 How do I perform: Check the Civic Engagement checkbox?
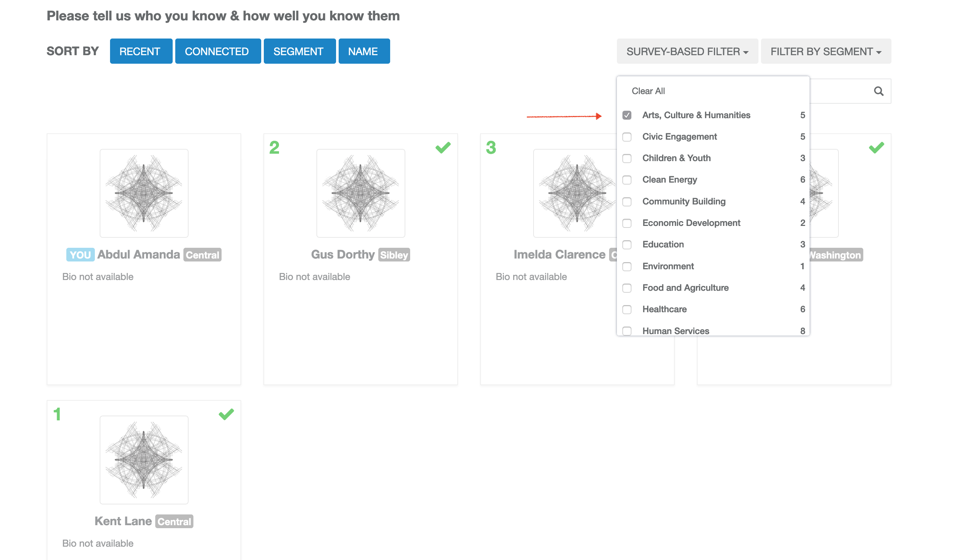pyautogui.click(x=627, y=137)
